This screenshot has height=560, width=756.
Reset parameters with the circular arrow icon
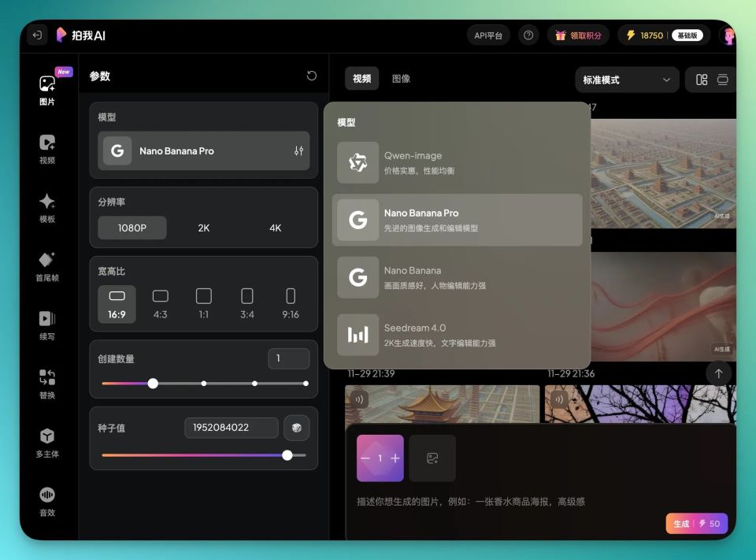[x=311, y=75]
